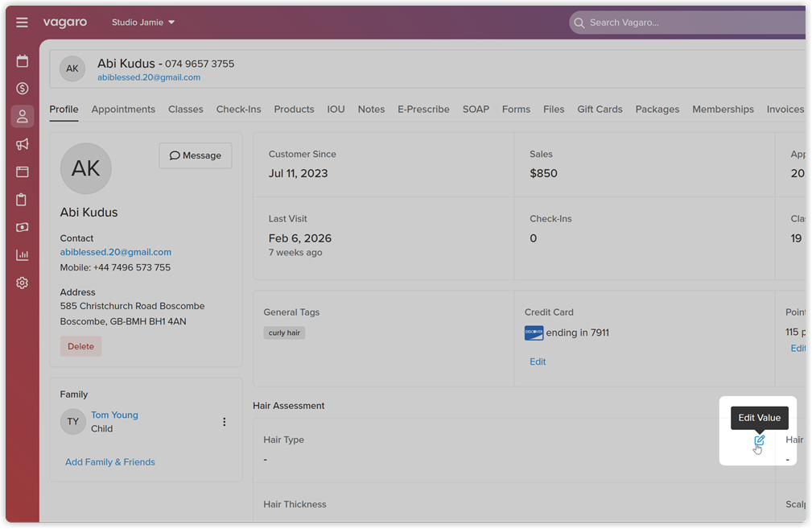Open the Online window sidebar icon
This screenshot has width=812, height=529.
click(23, 172)
